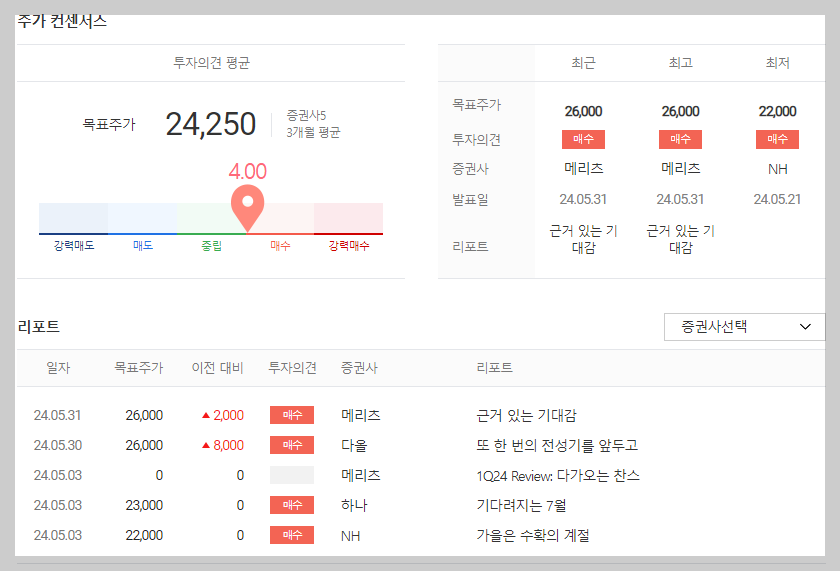Click 매수 badge in the NH report row
Screen dimensions: 840x571
pyautogui.click(x=292, y=535)
